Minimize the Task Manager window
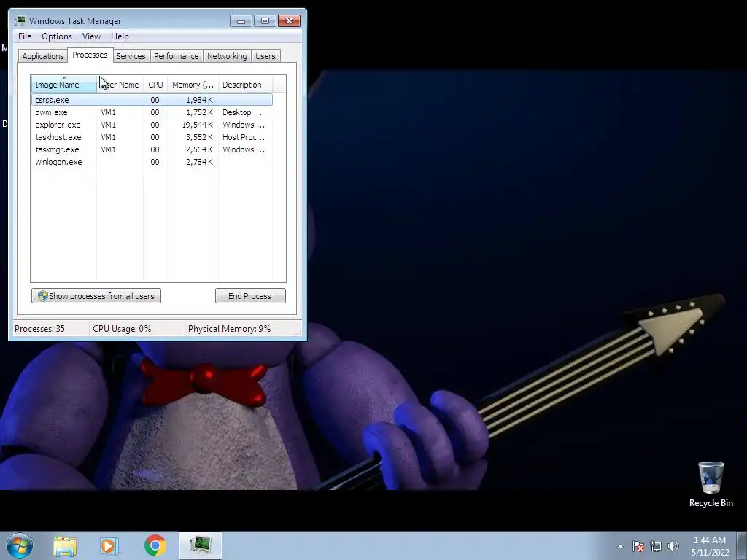747x560 pixels. coord(241,21)
